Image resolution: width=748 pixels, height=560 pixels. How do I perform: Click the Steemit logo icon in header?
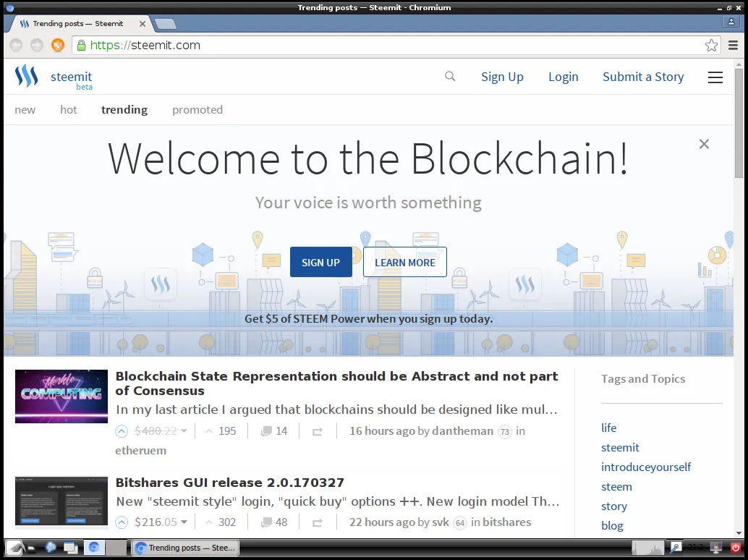point(26,76)
